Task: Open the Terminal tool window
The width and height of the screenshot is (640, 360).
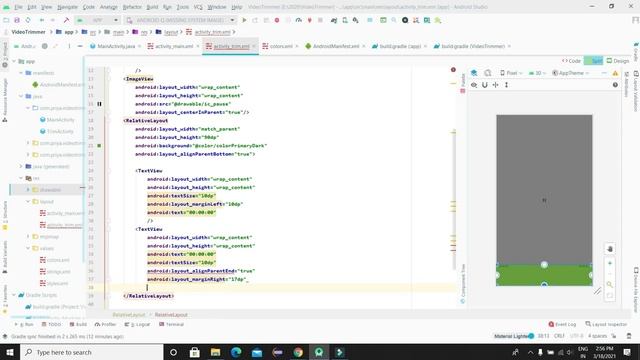Action: (171, 324)
